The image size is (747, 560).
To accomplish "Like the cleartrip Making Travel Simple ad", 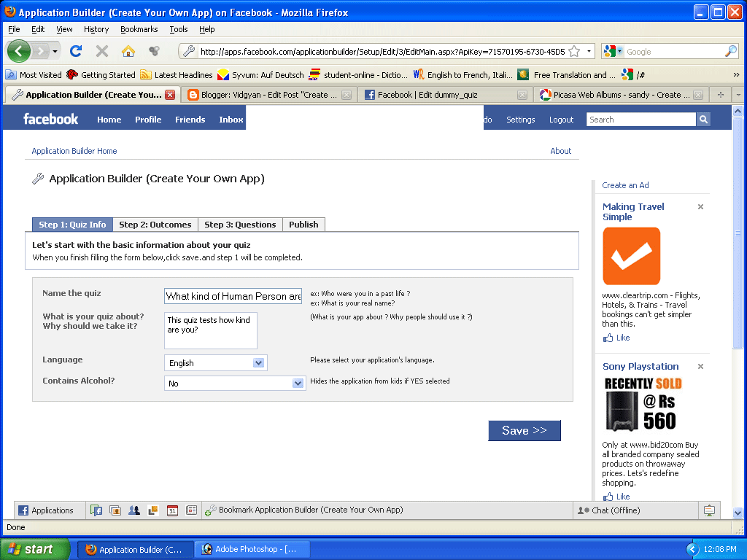I will pos(616,338).
